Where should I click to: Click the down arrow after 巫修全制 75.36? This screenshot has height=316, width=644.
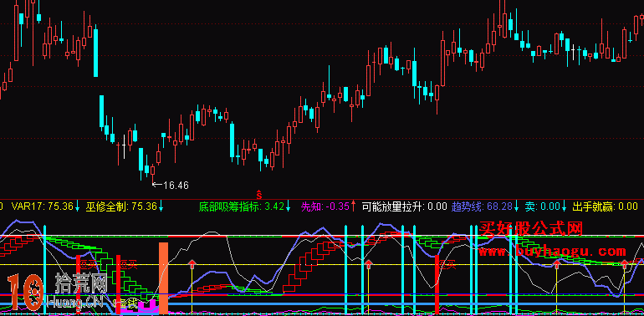[x=161, y=206]
